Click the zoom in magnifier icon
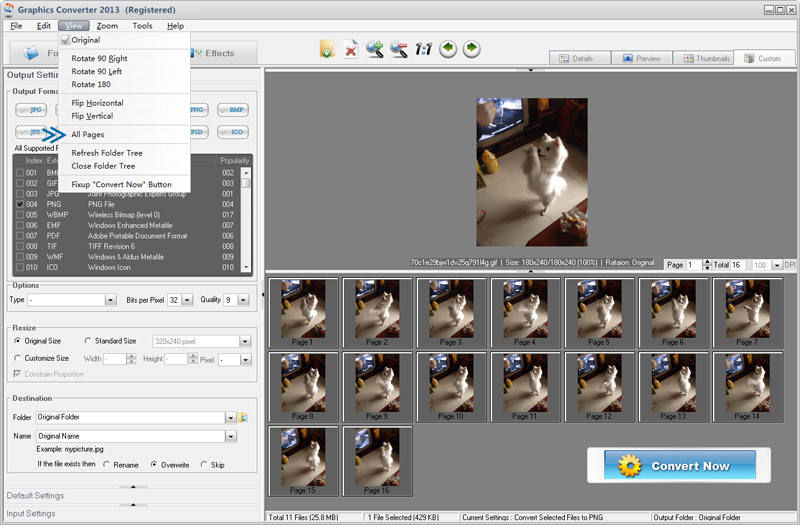This screenshot has height=525, width=800. [374, 49]
